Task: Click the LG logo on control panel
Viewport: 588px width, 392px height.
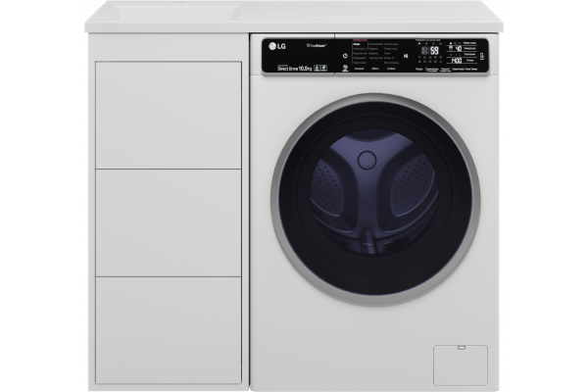Action: (277, 46)
